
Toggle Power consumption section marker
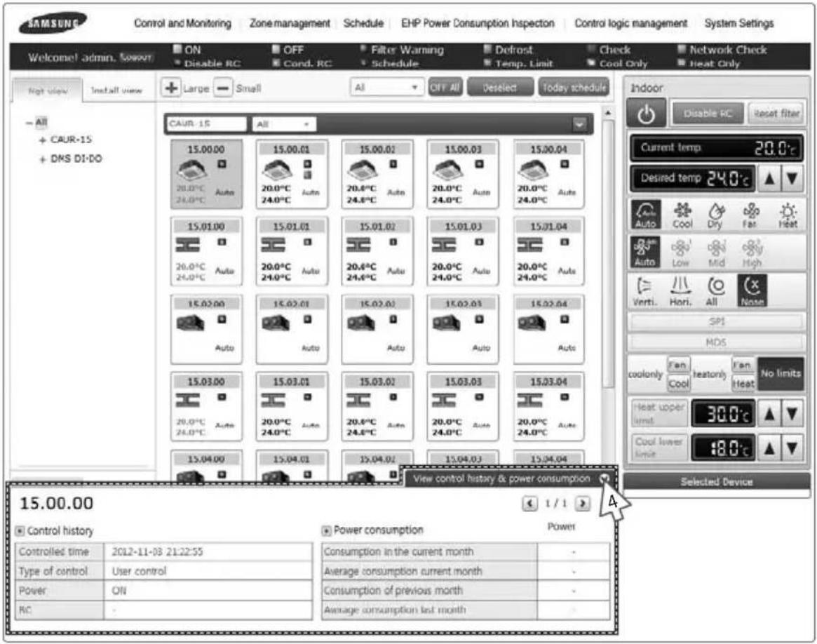point(326,530)
